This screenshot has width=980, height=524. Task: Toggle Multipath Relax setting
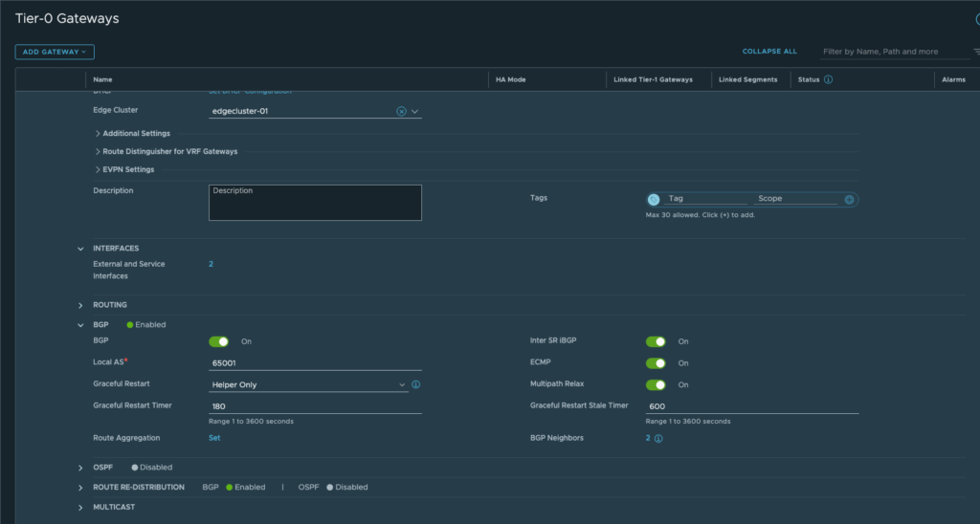click(656, 385)
